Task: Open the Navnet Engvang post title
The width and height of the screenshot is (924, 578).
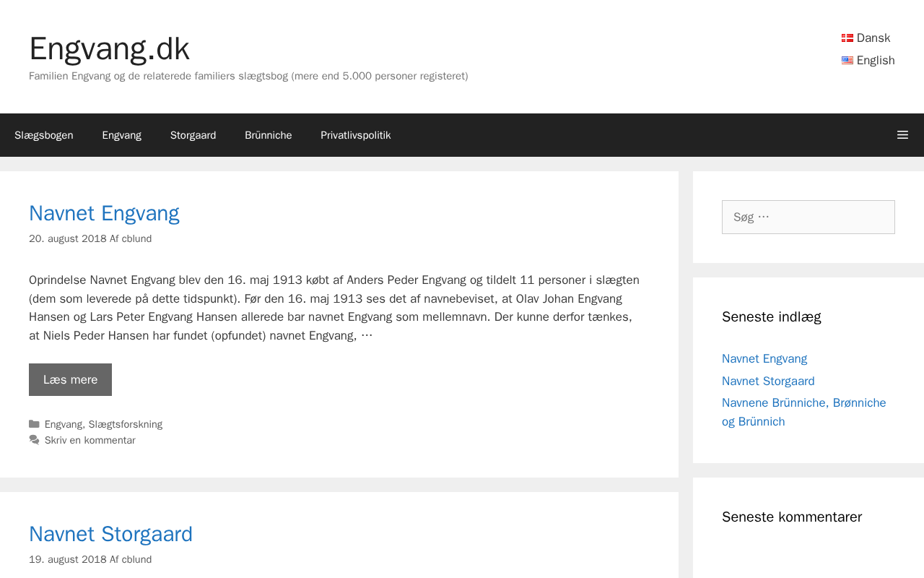Action: 104,213
